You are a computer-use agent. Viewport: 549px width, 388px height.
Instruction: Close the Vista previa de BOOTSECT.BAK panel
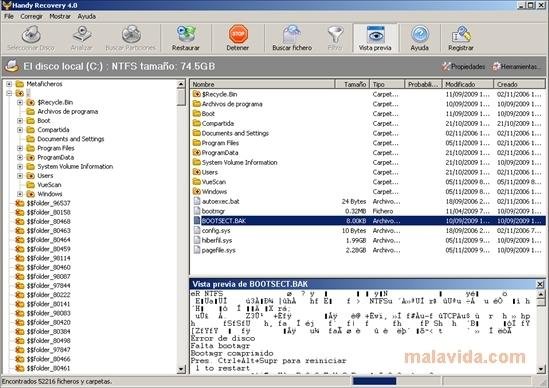tap(540, 284)
